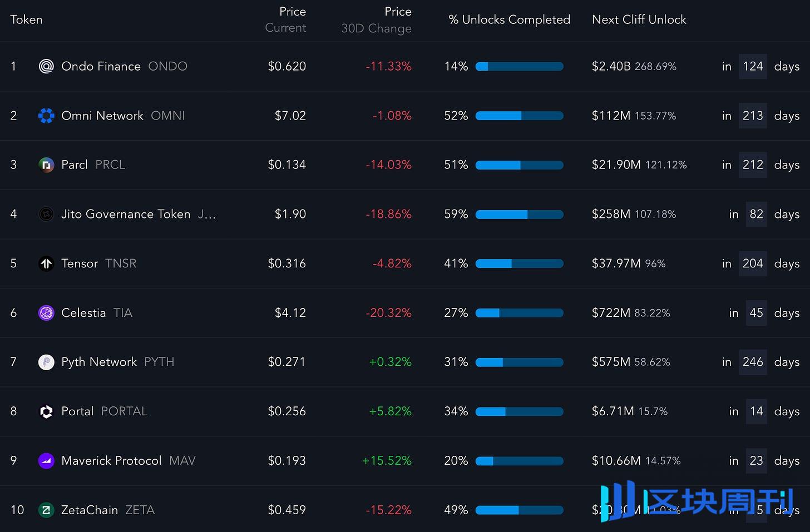Click Celestia's $722M cliff unlock value

(x=611, y=313)
